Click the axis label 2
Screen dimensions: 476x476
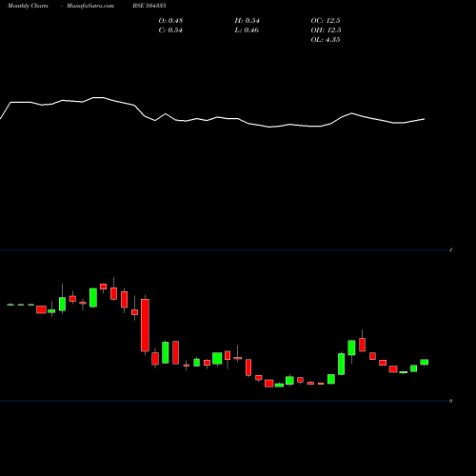[x=450, y=249]
